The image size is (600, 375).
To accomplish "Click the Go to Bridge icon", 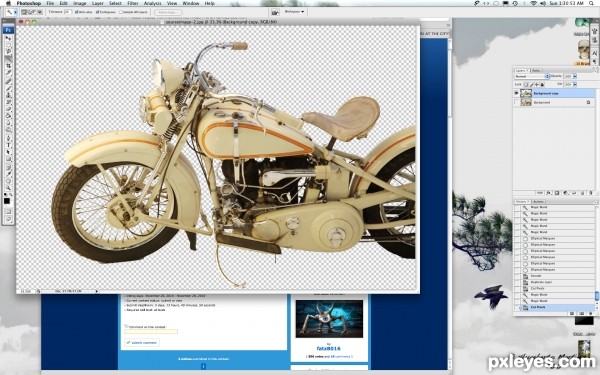I will pos(275,12).
